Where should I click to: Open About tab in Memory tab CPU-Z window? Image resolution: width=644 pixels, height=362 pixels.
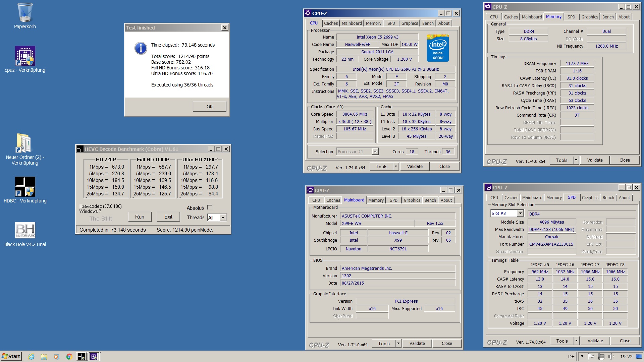coord(624,17)
